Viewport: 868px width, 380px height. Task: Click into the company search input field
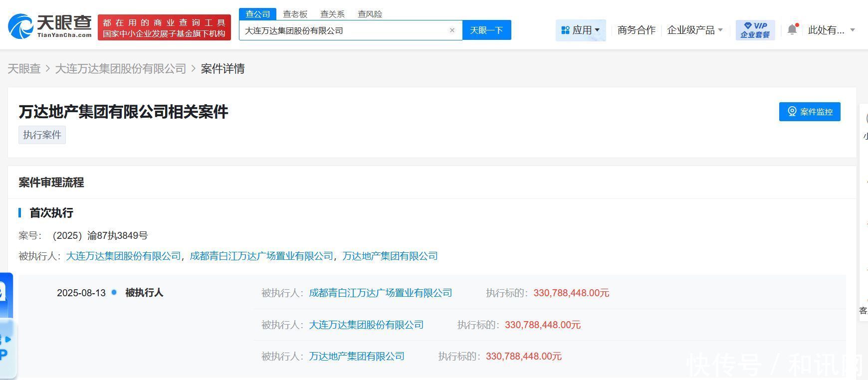click(344, 30)
